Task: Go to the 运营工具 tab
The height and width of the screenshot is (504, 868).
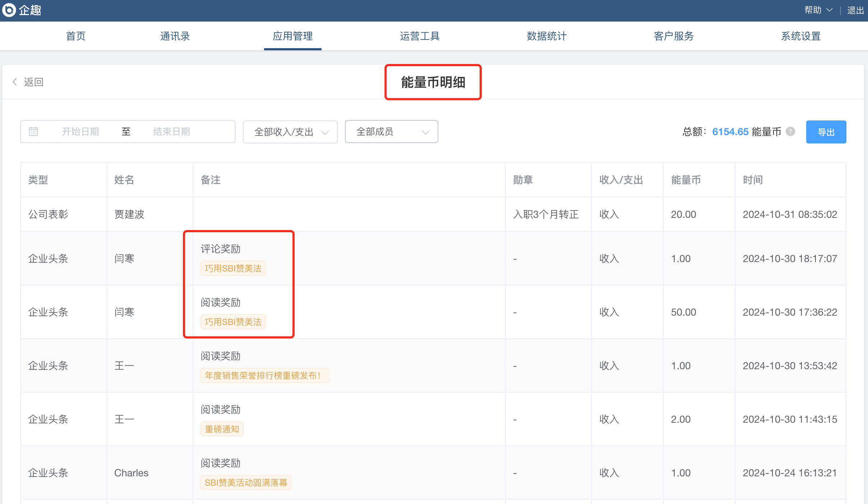Action: [420, 36]
